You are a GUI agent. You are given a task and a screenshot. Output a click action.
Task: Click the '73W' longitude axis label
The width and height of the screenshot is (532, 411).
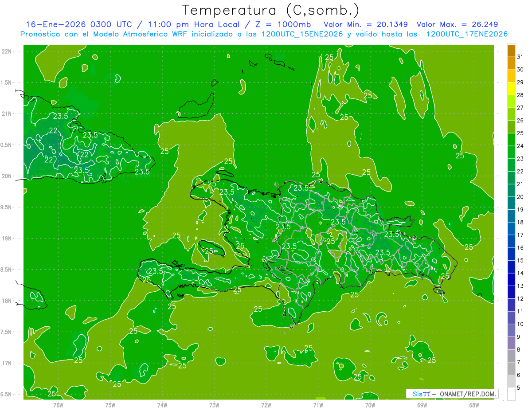click(214, 405)
